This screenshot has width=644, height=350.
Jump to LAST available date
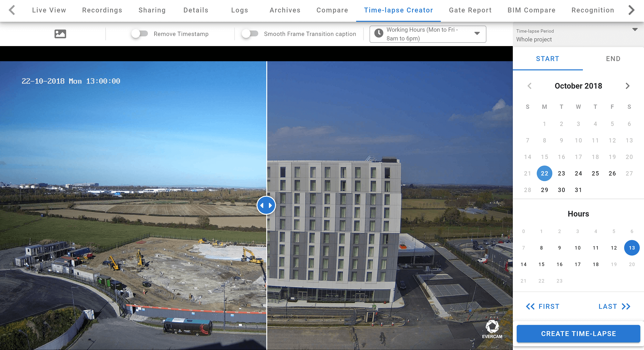point(614,306)
